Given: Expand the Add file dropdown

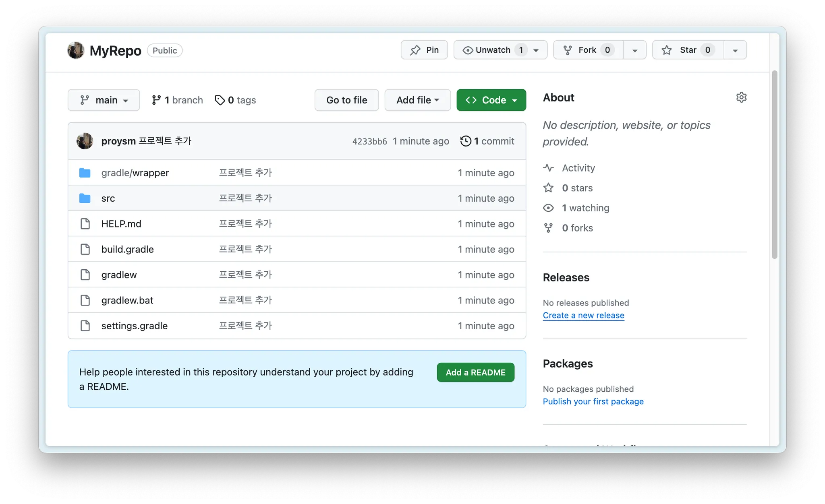Looking at the screenshot, I should pyautogui.click(x=417, y=100).
